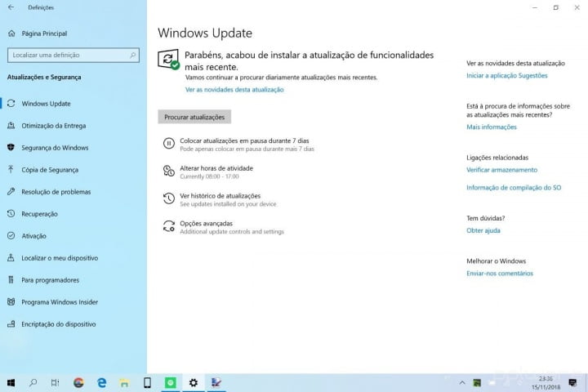Switch to the green Spotify taskbar app
Image resolution: width=588 pixels, height=392 pixels.
[x=170, y=383]
